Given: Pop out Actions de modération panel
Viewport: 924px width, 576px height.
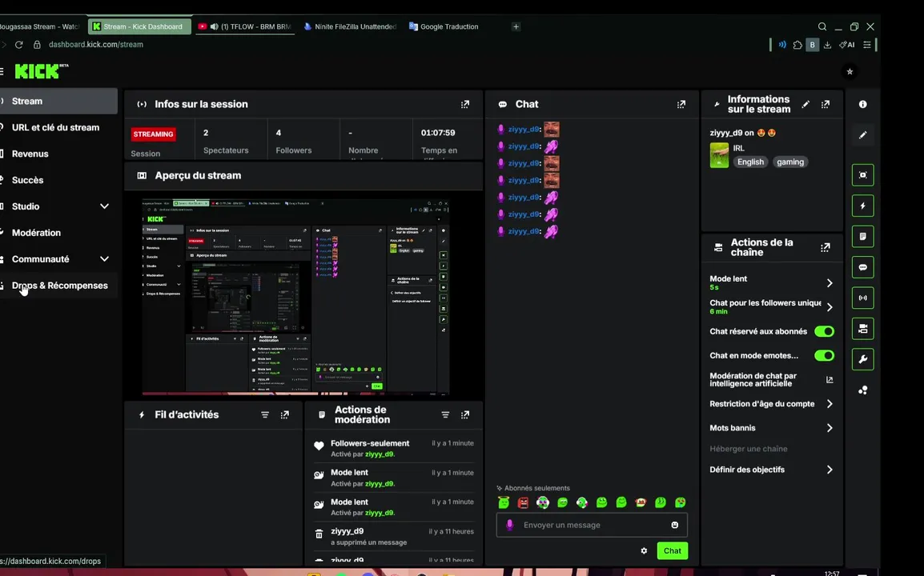Looking at the screenshot, I should [x=465, y=414].
